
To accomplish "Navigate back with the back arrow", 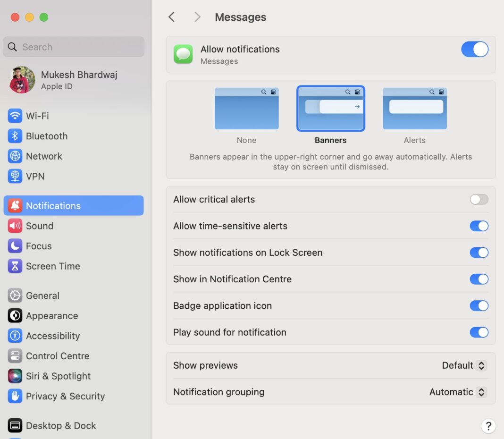I will point(171,17).
